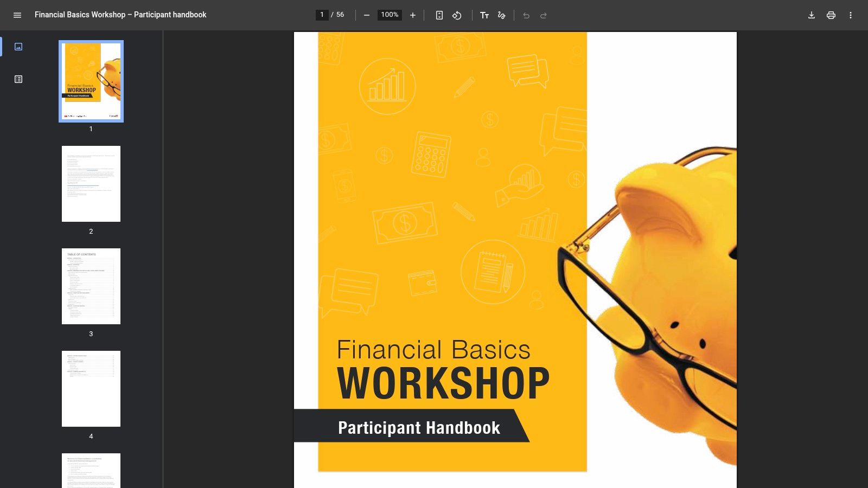Click the 'Financial Basics' cover text

click(433, 350)
